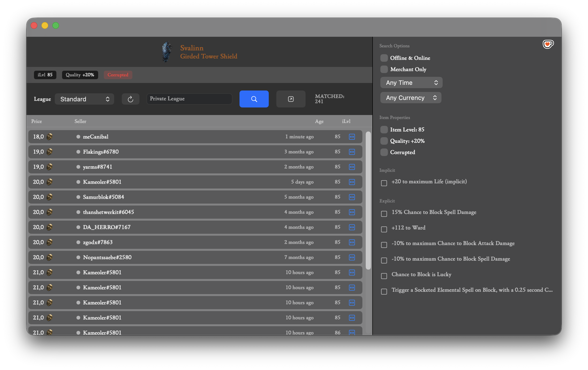Enable Corrupted property filter
Screen dimensions: 588x370
pos(384,152)
